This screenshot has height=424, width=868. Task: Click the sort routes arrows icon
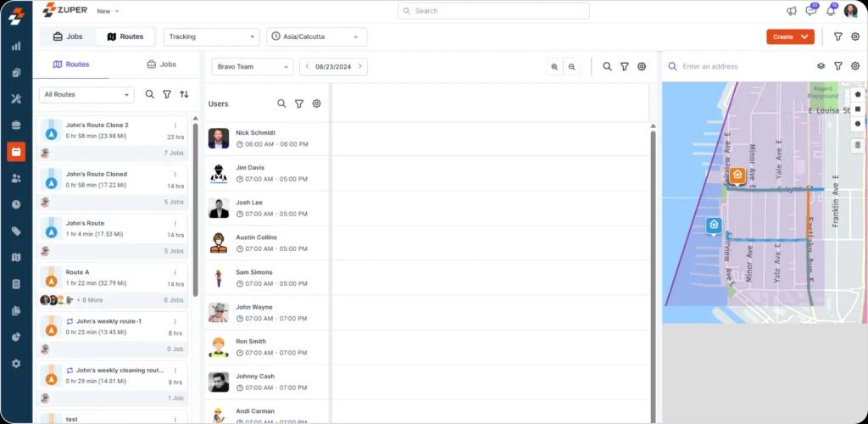(184, 95)
